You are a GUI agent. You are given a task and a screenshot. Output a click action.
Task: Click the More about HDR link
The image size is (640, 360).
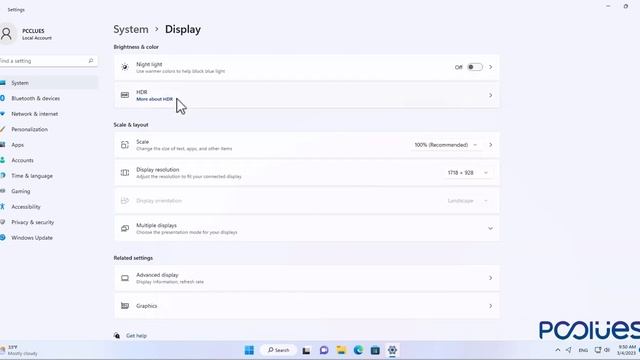tap(154, 99)
